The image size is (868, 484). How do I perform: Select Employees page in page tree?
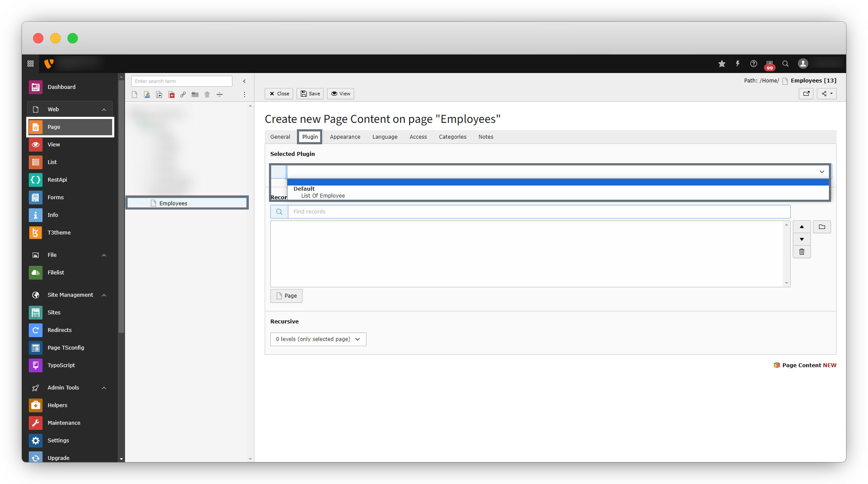click(173, 204)
